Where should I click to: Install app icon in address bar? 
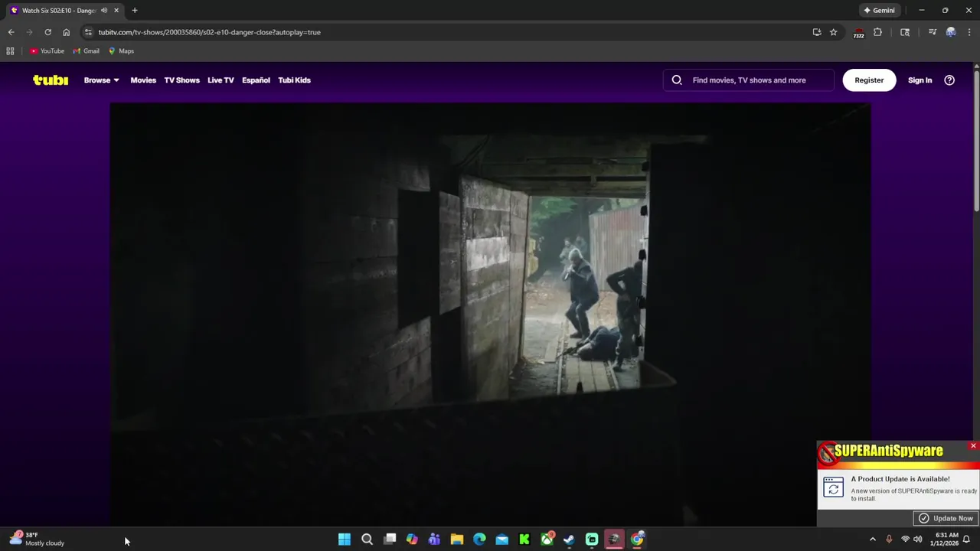pos(817,32)
